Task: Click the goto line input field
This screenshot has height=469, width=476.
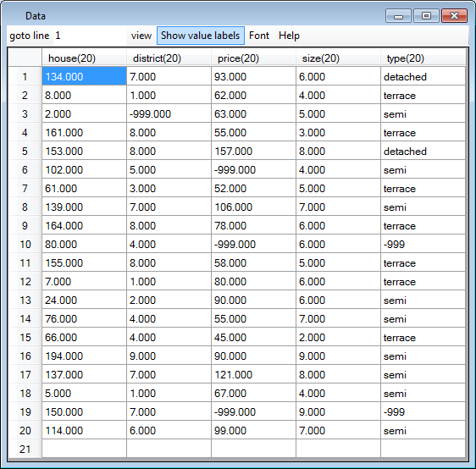Action: 89,36
